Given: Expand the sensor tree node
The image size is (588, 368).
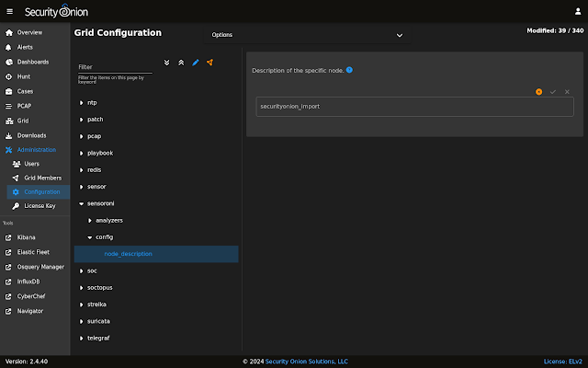Looking at the screenshot, I should pos(82,187).
